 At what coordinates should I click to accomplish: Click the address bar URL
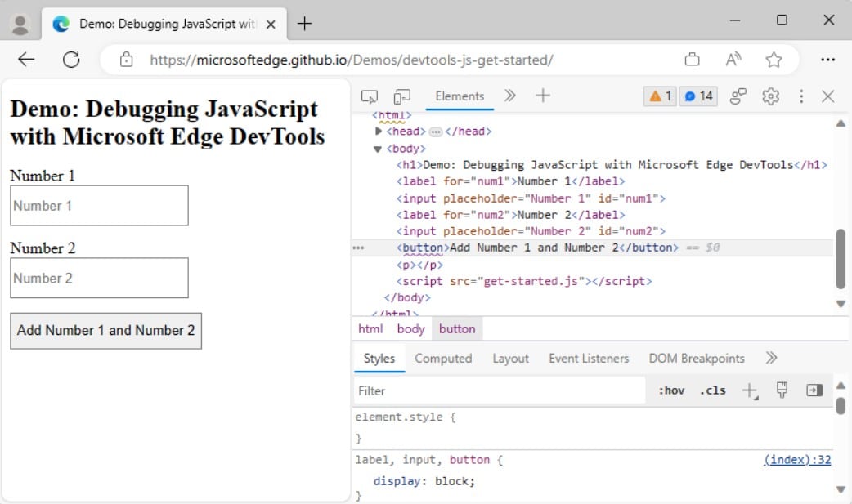click(x=351, y=60)
